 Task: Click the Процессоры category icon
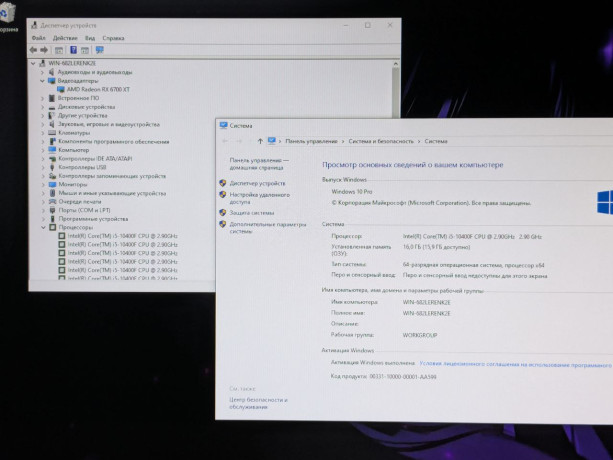pos(53,227)
